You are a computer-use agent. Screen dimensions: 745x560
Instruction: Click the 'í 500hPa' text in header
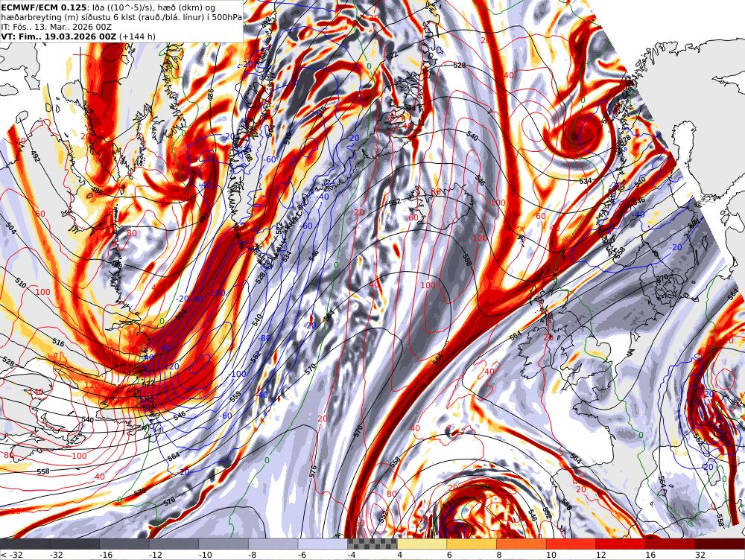point(225,17)
